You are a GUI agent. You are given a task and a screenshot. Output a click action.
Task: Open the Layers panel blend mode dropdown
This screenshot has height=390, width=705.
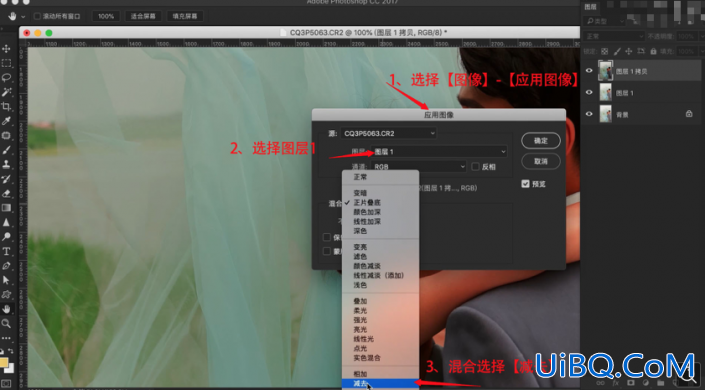coord(614,36)
